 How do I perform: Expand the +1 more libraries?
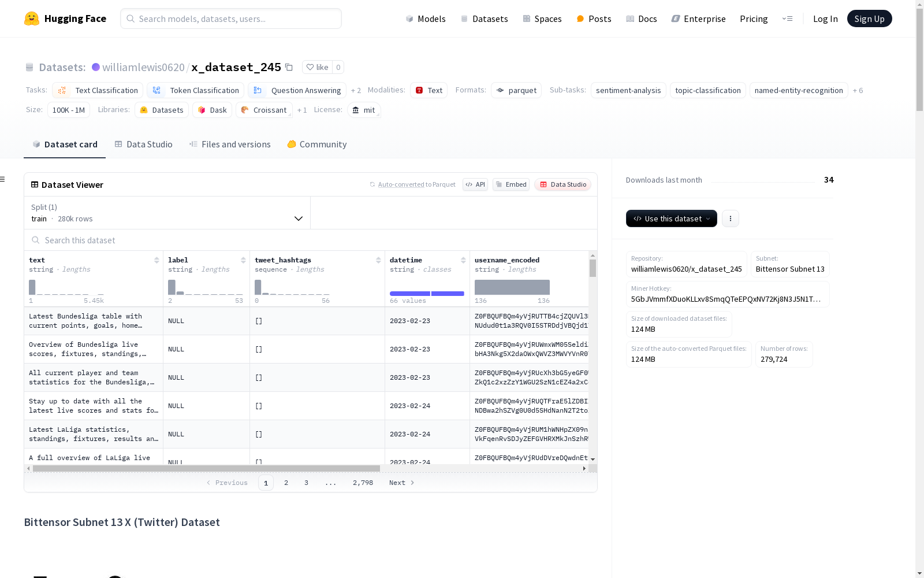click(x=302, y=110)
